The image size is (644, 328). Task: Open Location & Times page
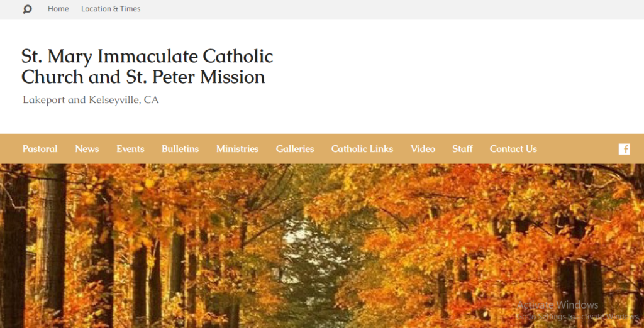pyautogui.click(x=111, y=9)
